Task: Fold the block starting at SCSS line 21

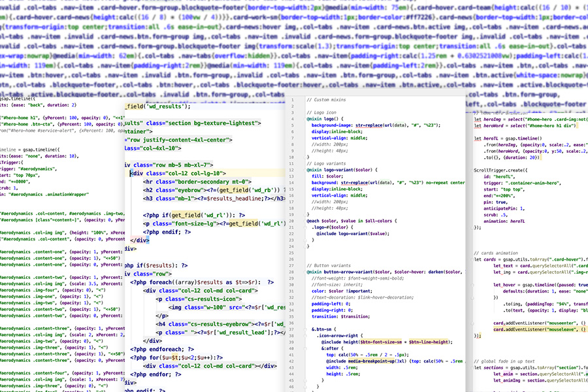Action: [x=305, y=227]
